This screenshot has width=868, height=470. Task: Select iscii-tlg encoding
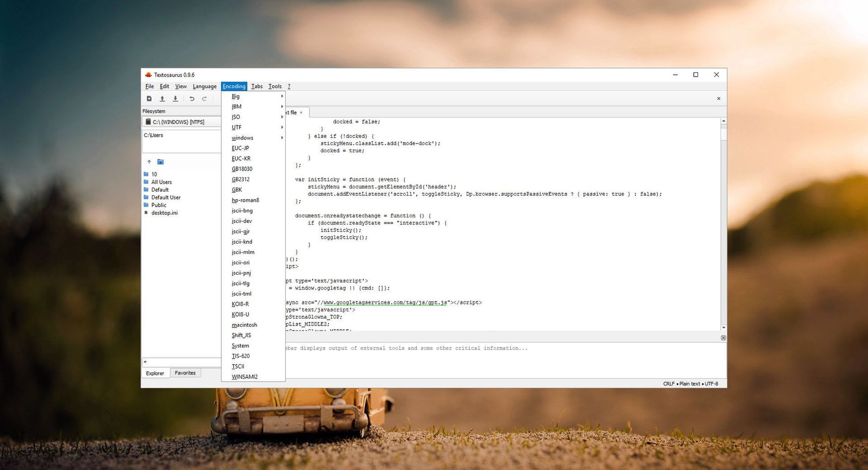[x=253, y=283]
